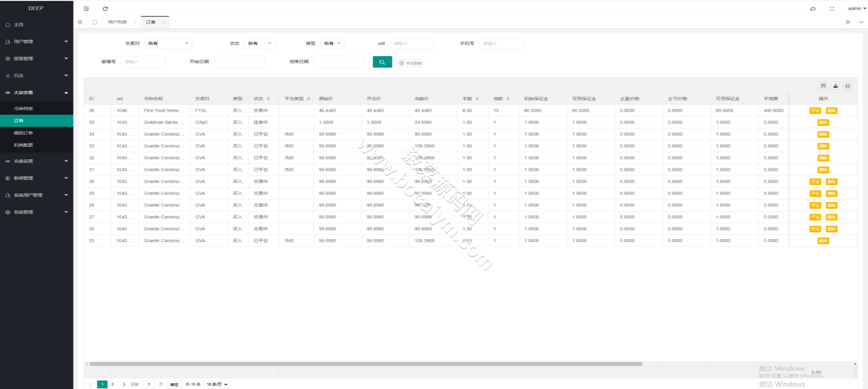Image resolution: width=868 pixels, height=389 pixels.
Task: Toggle fullscreen icon in header
Action: pos(832,9)
